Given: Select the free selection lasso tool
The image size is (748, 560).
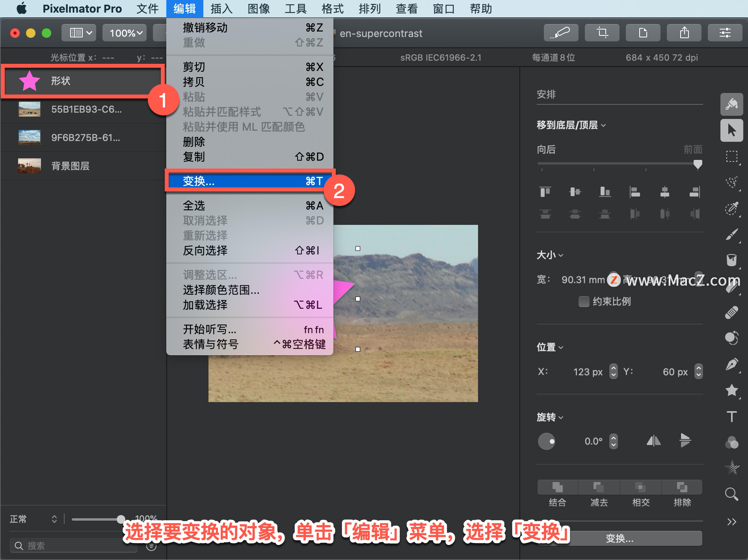Looking at the screenshot, I should tap(732, 182).
